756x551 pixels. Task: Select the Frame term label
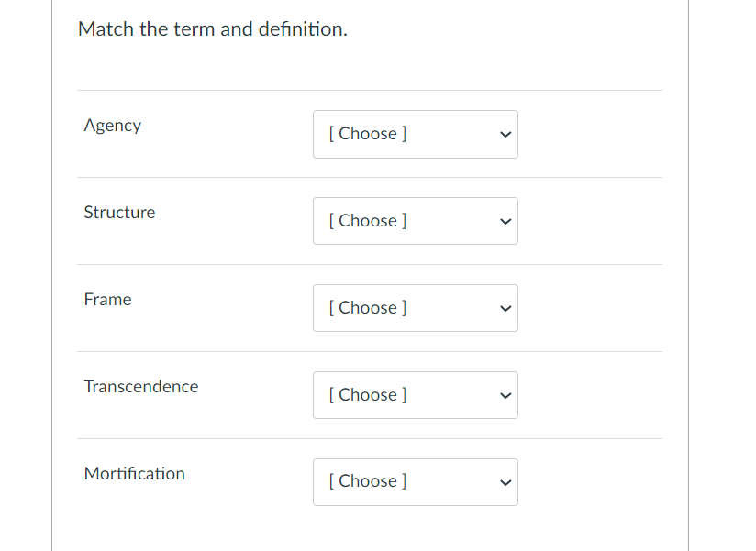click(x=107, y=300)
